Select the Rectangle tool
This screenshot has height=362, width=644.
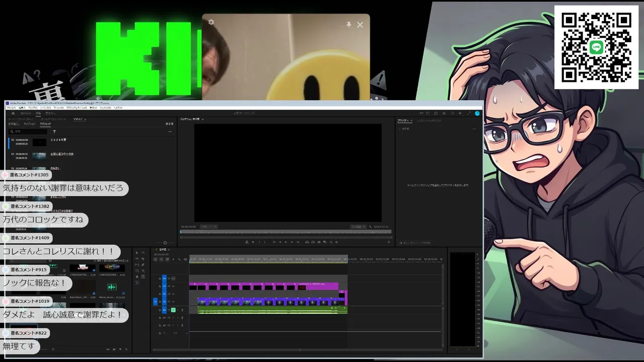tap(137, 270)
